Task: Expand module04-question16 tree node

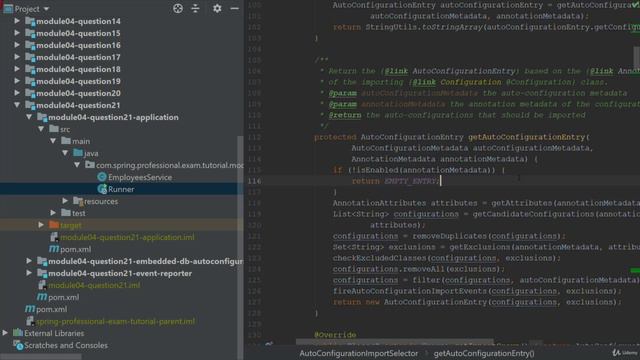Action: [x=17, y=45]
